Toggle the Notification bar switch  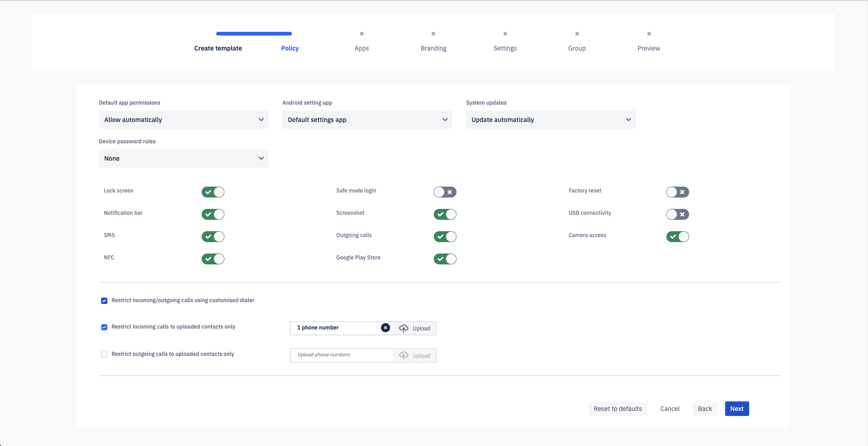(213, 214)
